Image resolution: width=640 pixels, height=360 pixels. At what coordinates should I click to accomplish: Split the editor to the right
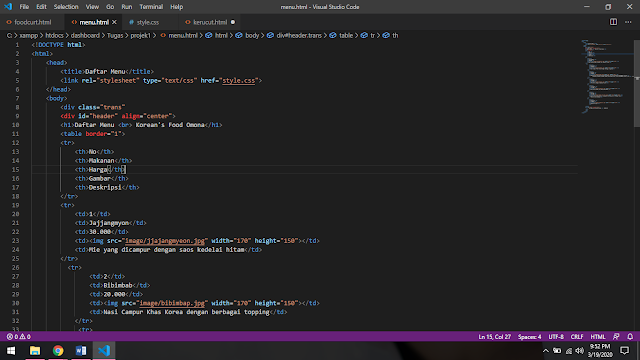(x=613, y=22)
